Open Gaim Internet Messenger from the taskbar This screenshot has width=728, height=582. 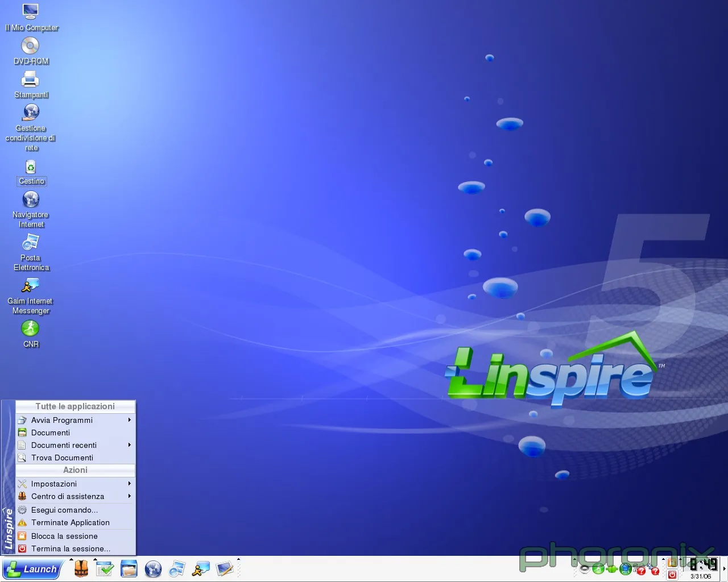[x=201, y=569]
